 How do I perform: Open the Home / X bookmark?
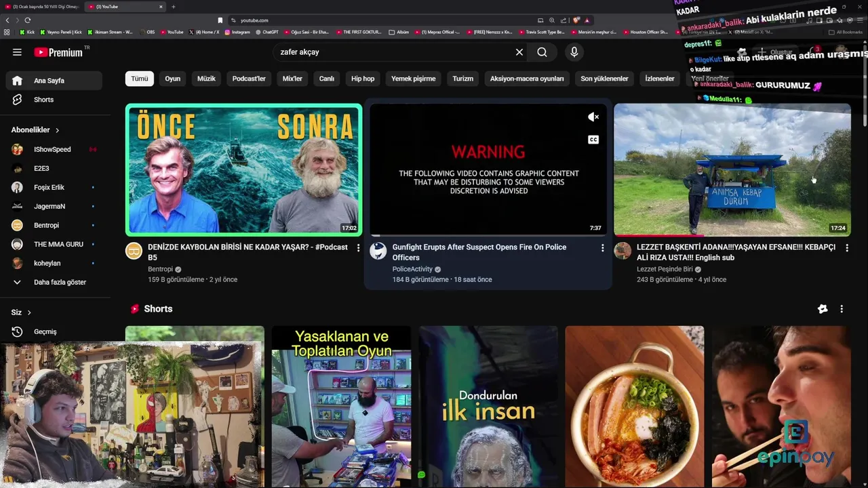tap(203, 32)
